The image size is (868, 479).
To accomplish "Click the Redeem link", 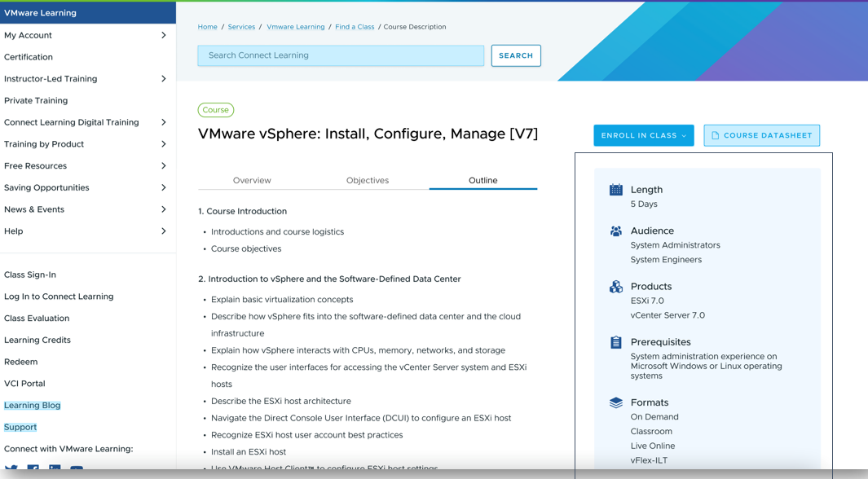I will tap(20, 362).
